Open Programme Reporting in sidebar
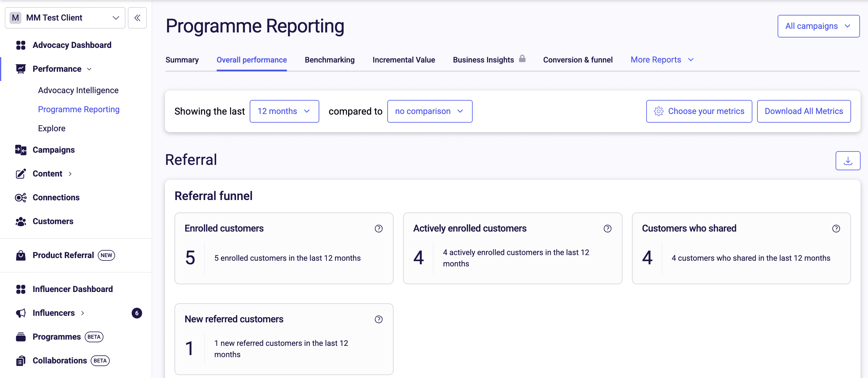The width and height of the screenshot is (868, 378). pyautogui.click(x=78, y=109)
